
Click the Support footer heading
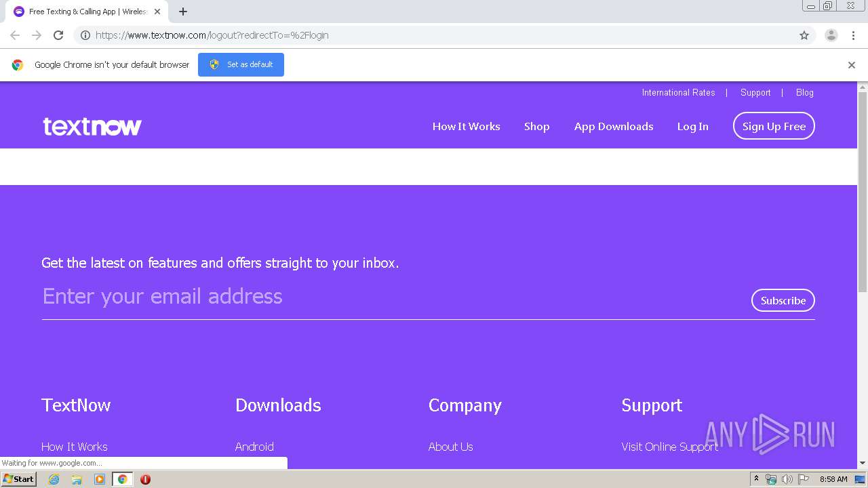652,405
